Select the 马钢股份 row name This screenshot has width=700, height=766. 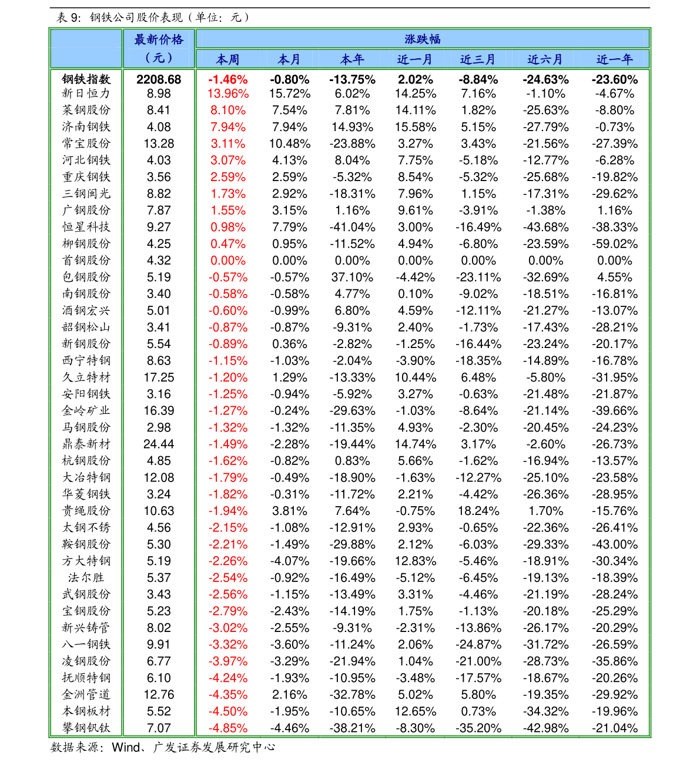point(86,427)
